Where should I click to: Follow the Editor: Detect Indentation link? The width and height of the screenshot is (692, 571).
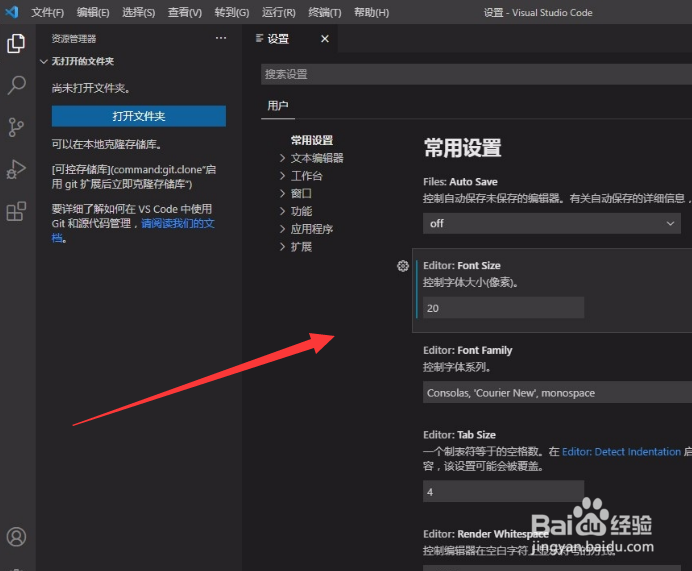(x=621, y=452)
